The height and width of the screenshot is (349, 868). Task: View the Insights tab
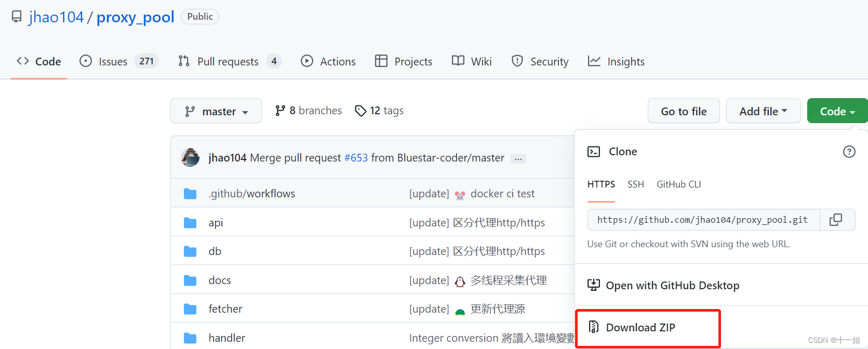point(616,61)
